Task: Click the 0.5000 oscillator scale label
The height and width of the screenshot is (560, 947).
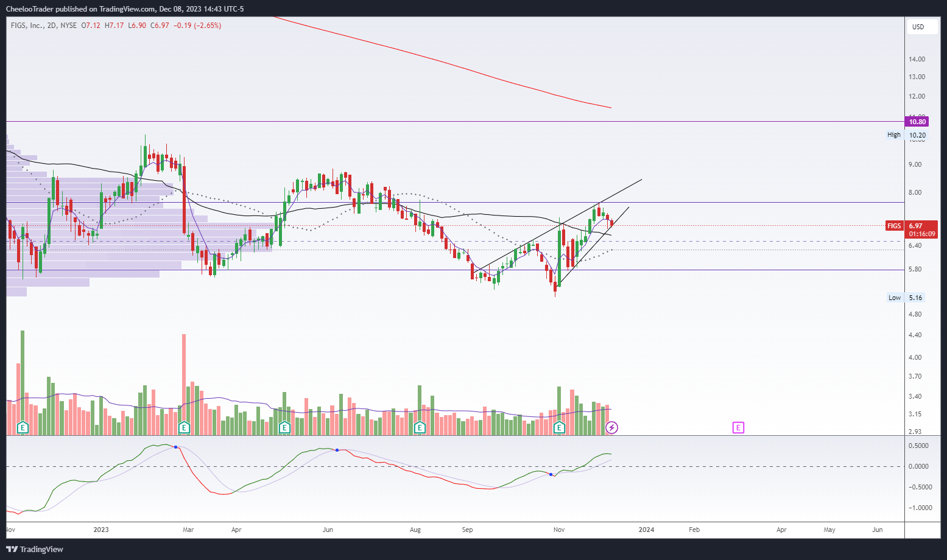Action: point(918,446)
